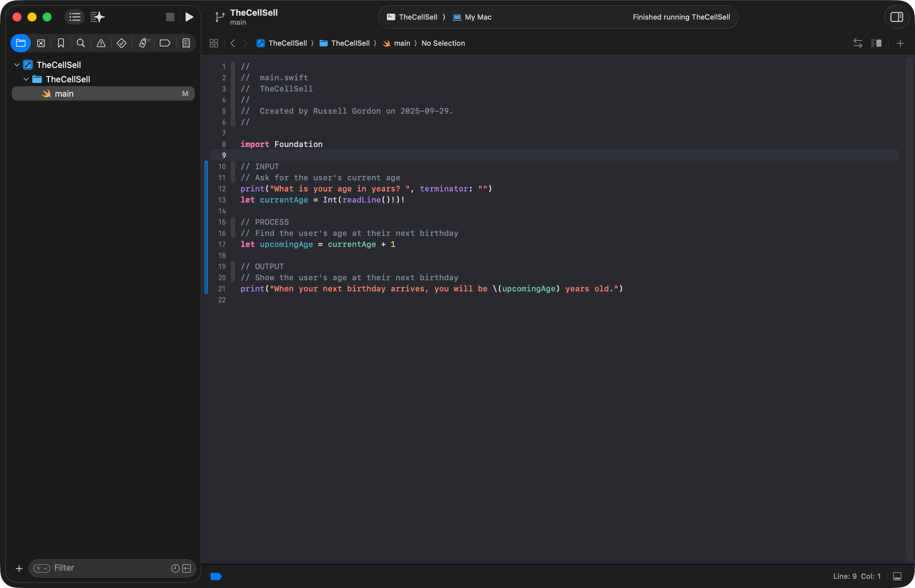Screen dimensions: 915x588
Task: Open the Issue navigator warning icon
Action: point(101,43)
